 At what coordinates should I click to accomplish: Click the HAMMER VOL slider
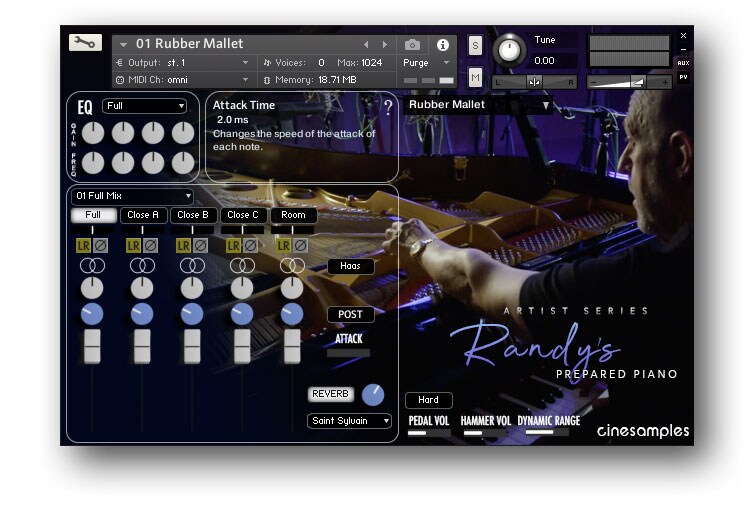pos(484,433)
